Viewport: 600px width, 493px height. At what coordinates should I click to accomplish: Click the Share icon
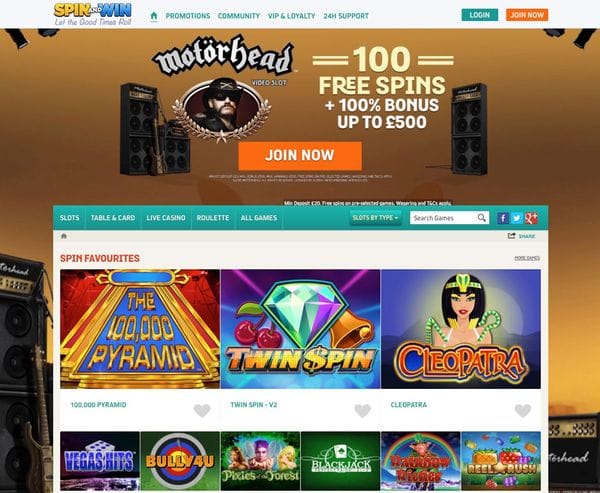511,236
